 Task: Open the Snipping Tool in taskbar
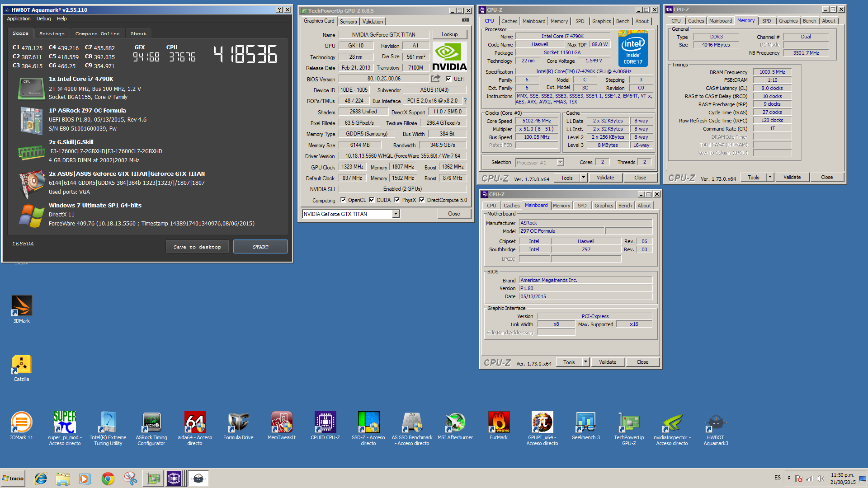[130, 479]
